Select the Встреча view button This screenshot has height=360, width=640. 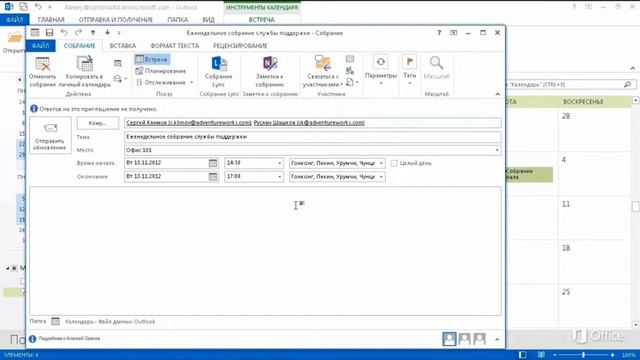click(x=152, y=59)
